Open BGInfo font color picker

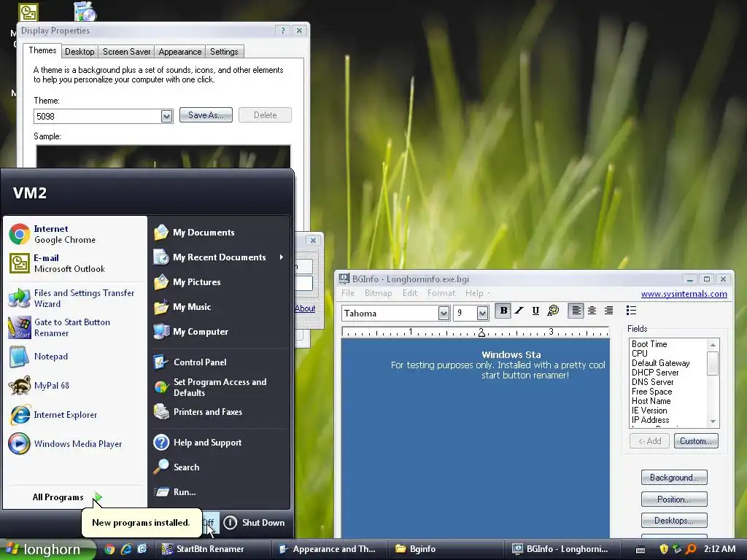click(x=553, y=311)
